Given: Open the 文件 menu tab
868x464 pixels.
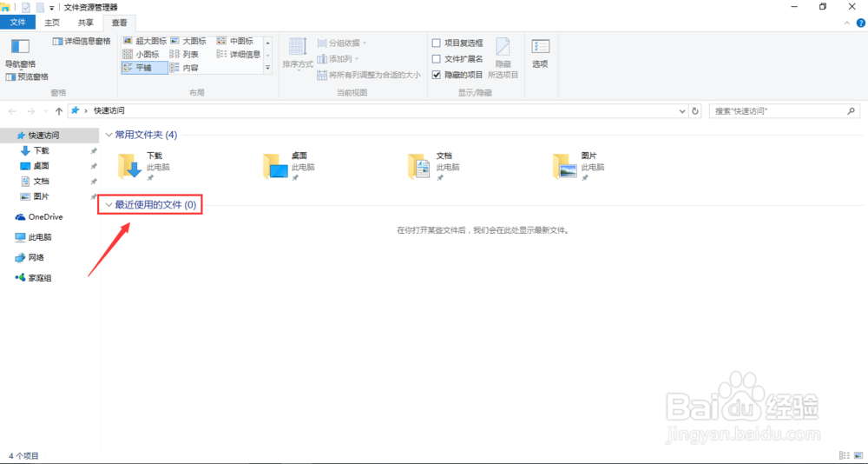Looking at the screenshot, I should [17, 23].
